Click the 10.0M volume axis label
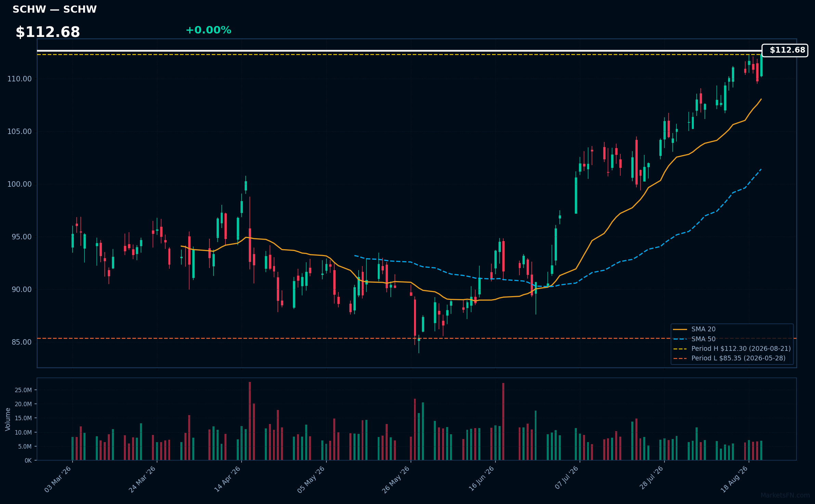 (x=24, y=433)
